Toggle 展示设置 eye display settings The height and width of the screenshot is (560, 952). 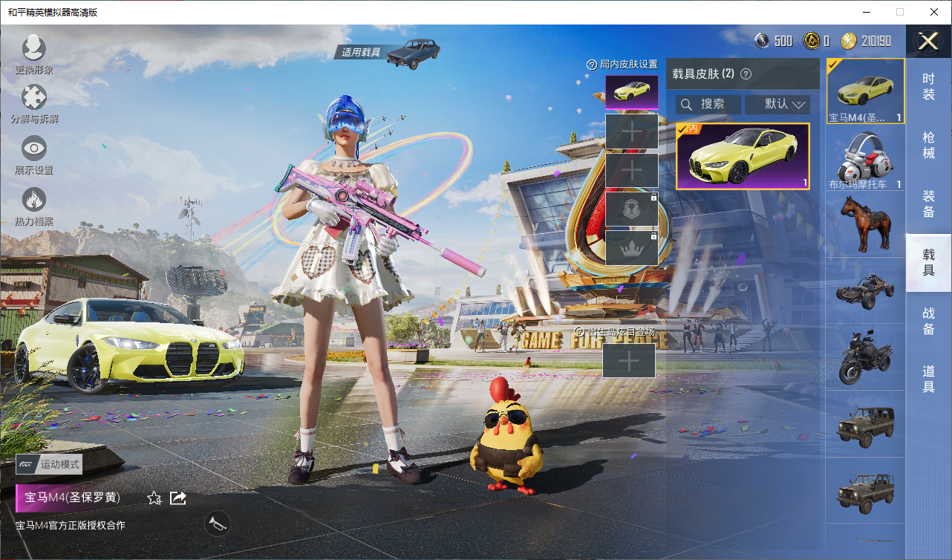click(x=33, y=149)
